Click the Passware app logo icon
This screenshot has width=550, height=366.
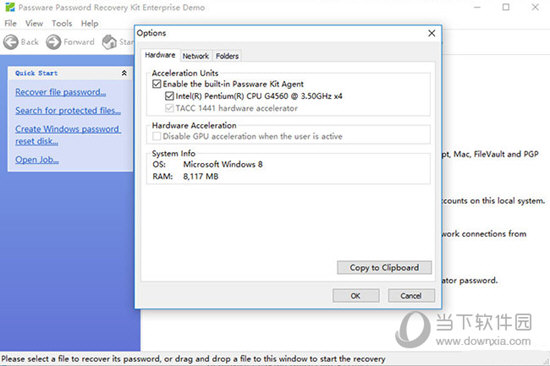coord(10,7)
